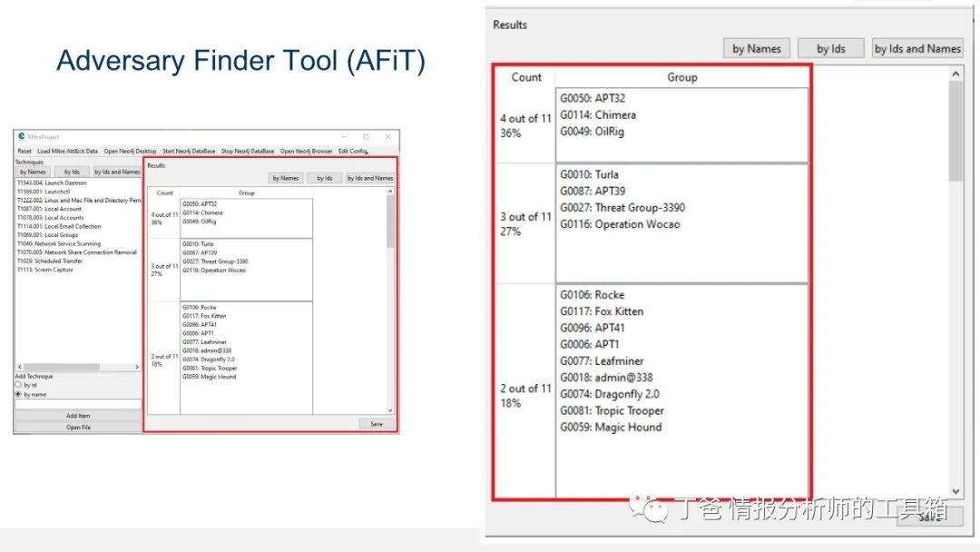Select the by name radio button

pyautogui.click(x=18, y=394)
